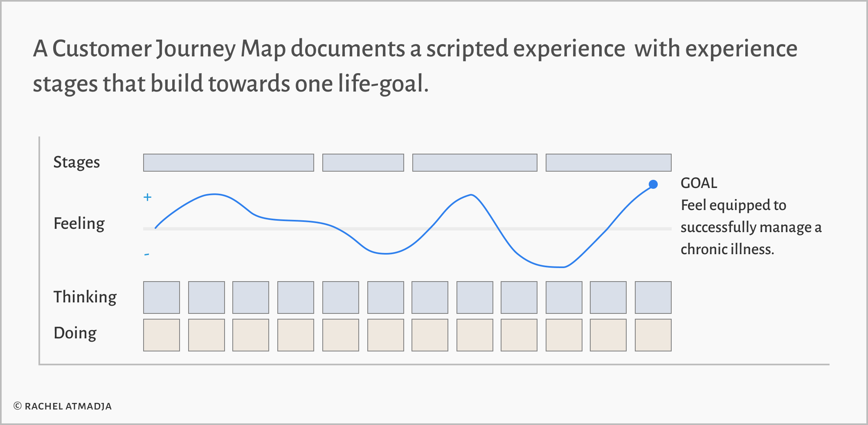
Task: Click the plus sign on Feeling axis
Action: pos(148,197)
